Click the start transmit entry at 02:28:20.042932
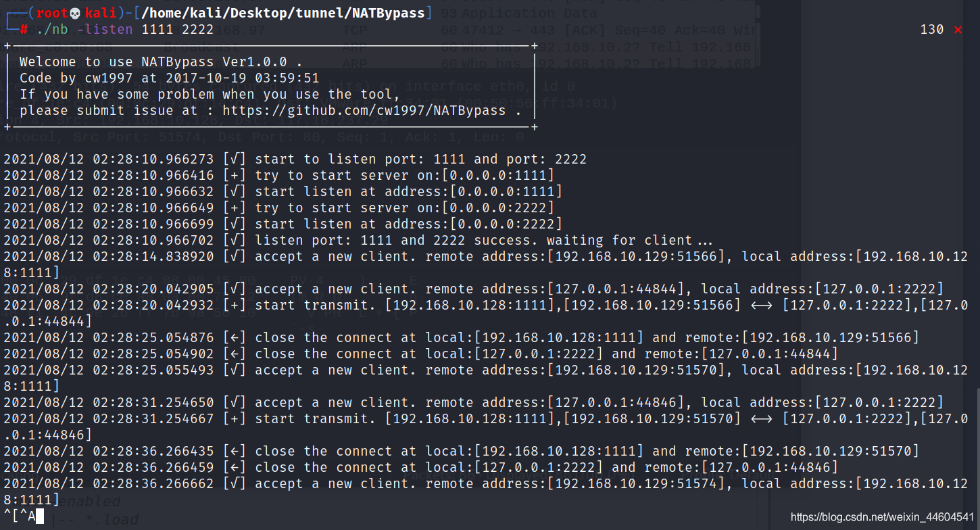Viewport: 980px width, 530px height. coord(486,314)
